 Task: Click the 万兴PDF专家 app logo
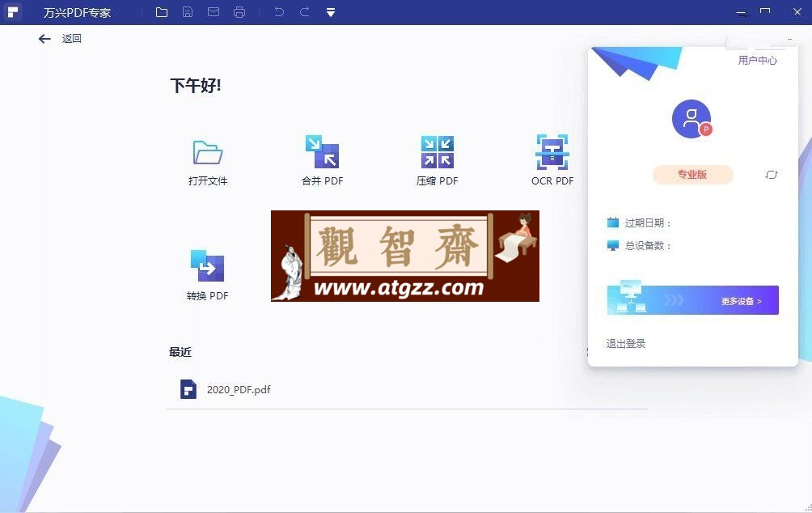pyautogui.click(x=12, y=11)
